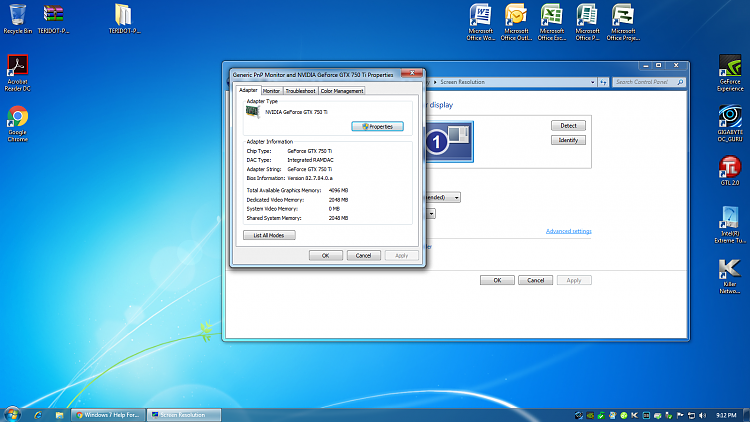This screenshot has height=422, width=750.
Task: Click the Search Control Panel field
Action: 649,82
